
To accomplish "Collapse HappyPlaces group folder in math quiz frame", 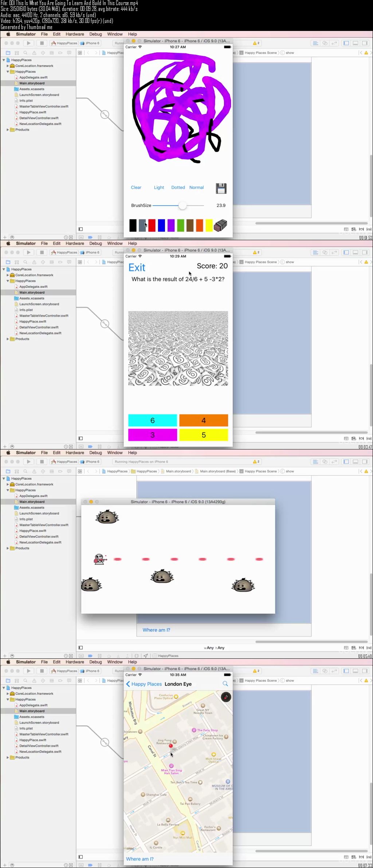I will [x=8, y=281].
